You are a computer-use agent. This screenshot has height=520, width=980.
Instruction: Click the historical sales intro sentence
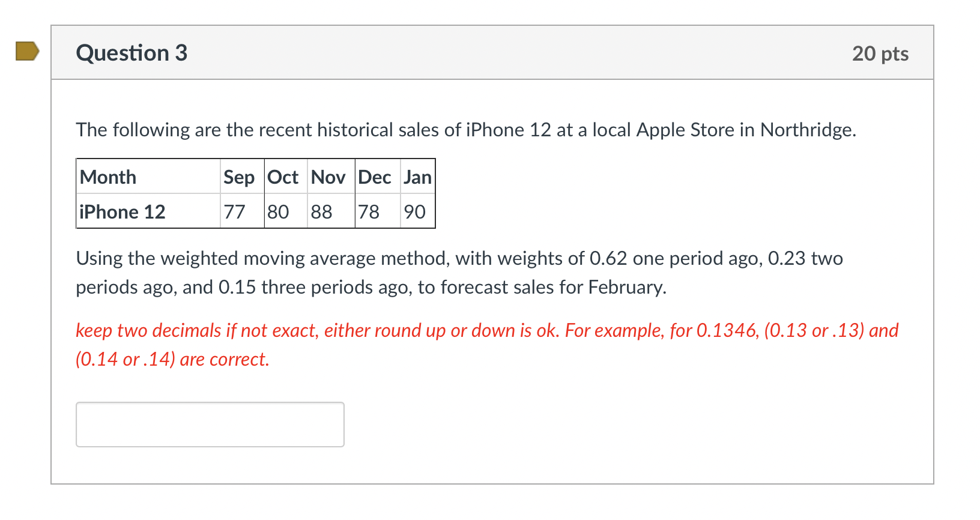click(420, 130)
